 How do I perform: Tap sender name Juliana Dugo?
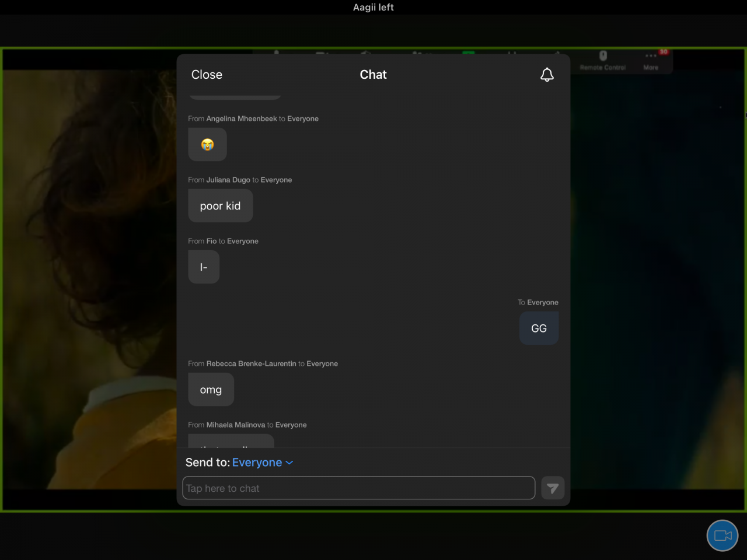tap(228, 180)
